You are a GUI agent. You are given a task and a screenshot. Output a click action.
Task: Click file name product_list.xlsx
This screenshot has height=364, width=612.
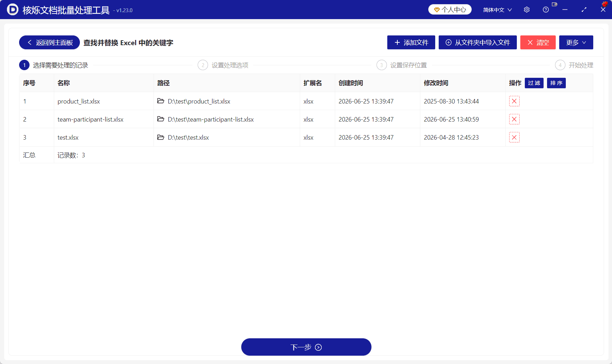click(x=79, y=101)
